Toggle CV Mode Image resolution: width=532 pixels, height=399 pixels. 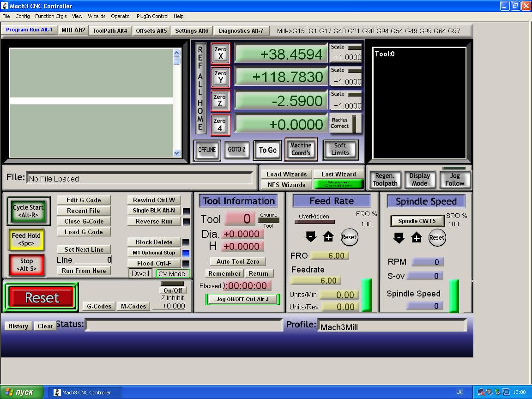pos(172,273)
